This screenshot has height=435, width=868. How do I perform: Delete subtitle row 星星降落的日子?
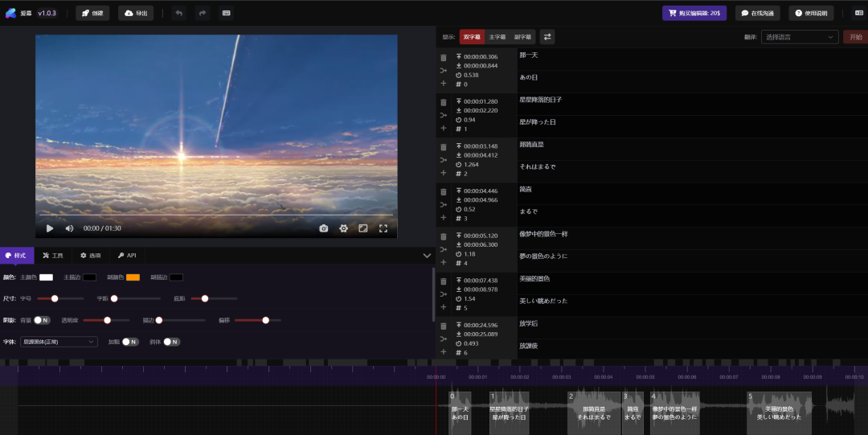coord(444,102)
